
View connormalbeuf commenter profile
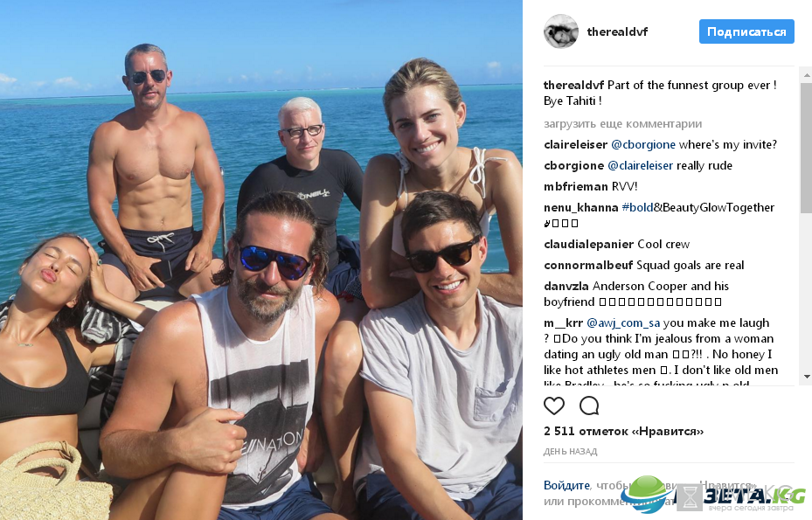tap(588, 265)
